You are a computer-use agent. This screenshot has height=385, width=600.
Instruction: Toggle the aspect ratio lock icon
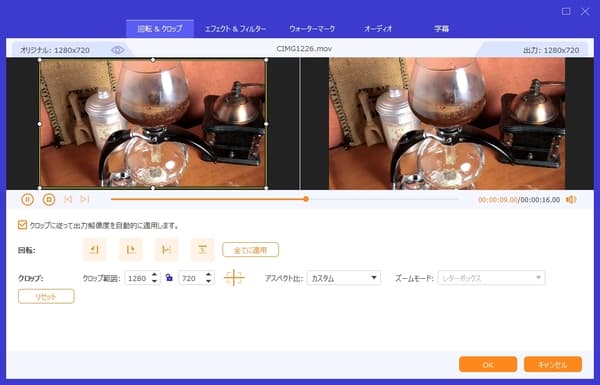click(x=169, y=277)
